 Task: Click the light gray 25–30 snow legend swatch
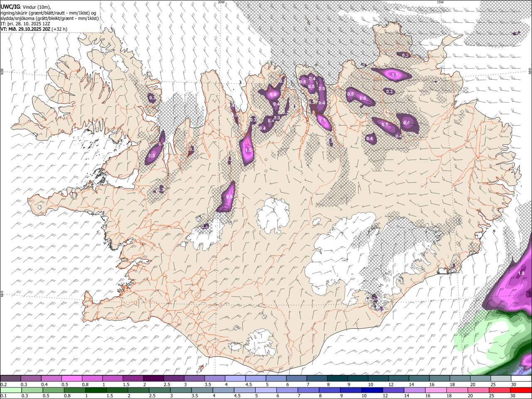click(x=500, y=378)
